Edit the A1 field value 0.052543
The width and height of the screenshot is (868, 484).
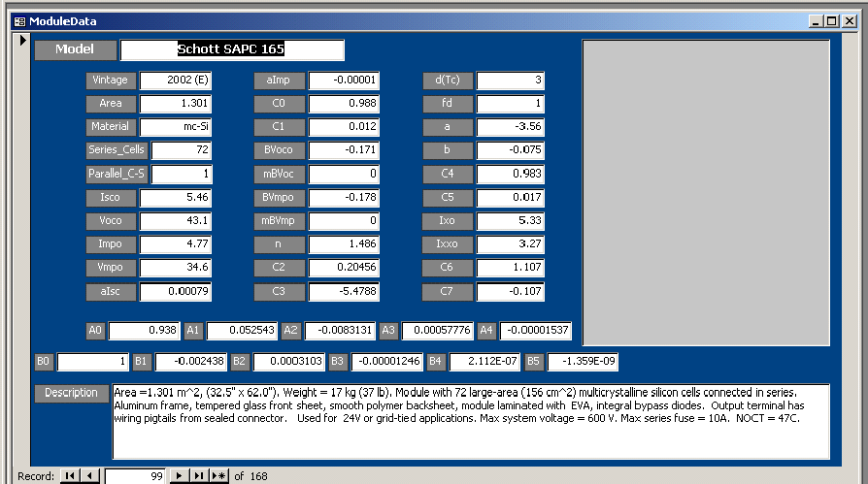click(242, 331)
